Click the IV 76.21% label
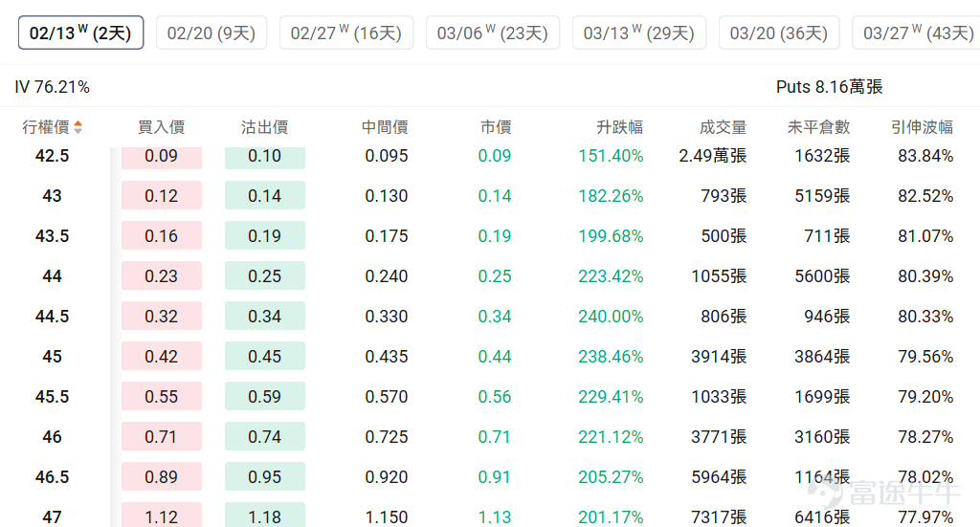This screenshot has width=980, height=527. (53, 87)
